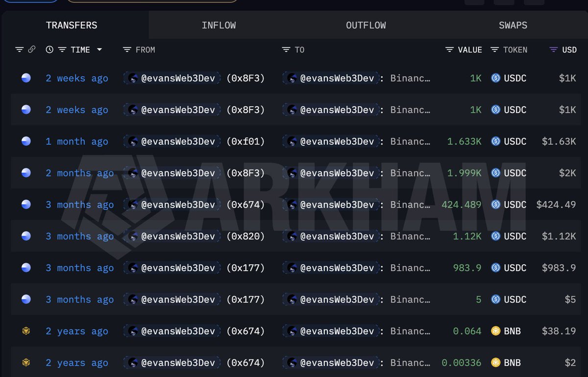The image size is (588, 377).
Task: Click the USDC token icon in the $5 row
Action: pos(495,299)
